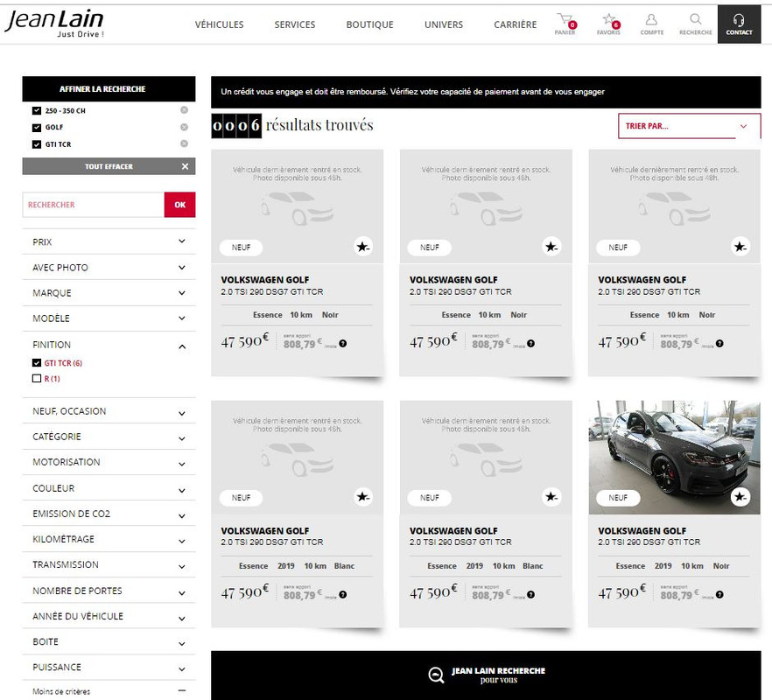Focus the Rechercher text field
This screenshot has width=772, height=700.
94,204
